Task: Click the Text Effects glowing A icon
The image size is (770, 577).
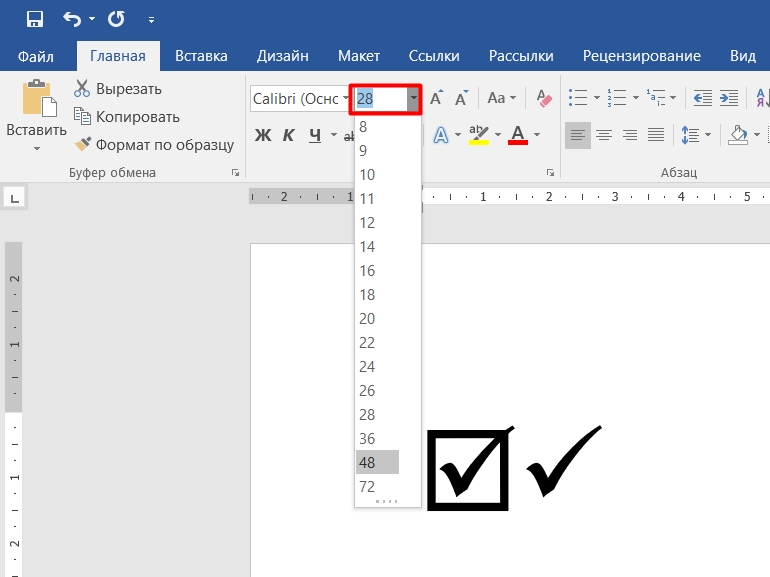Action: [440, 135]
